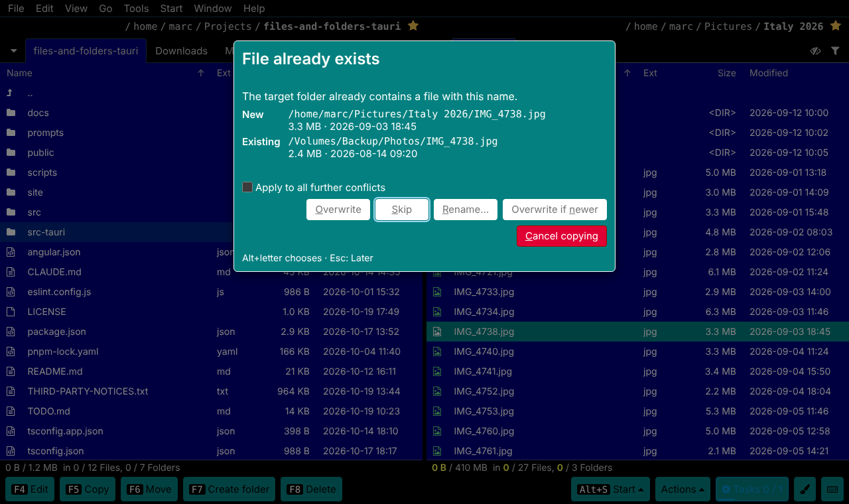Click the prompts folder icon
The image size is (849, 504).
coord(11,133)
